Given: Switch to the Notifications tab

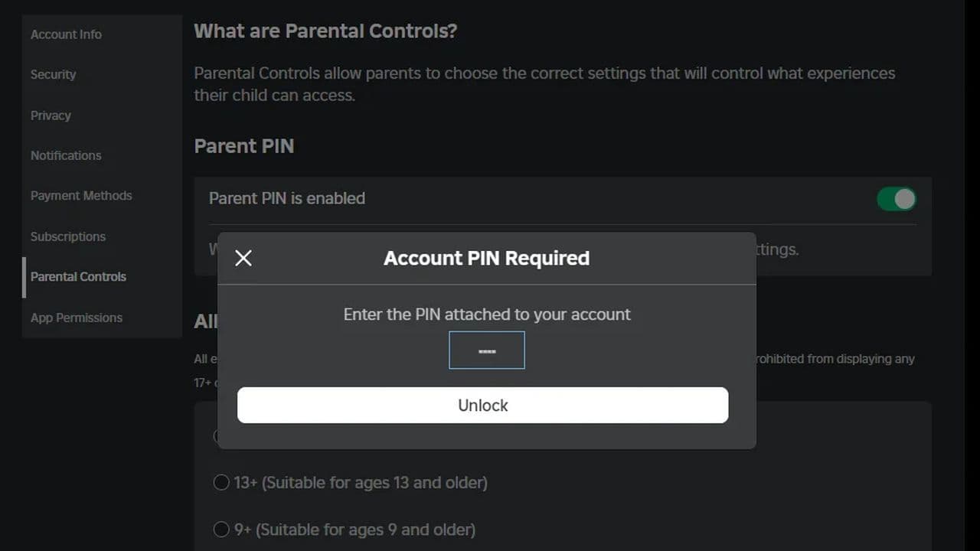Looking at the screenshot, I should [66, 155].
